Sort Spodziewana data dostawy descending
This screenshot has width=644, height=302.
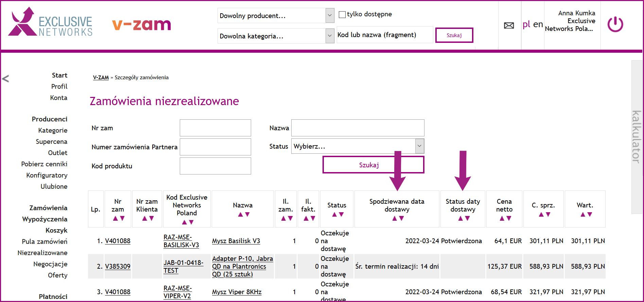tap(401, 218)
